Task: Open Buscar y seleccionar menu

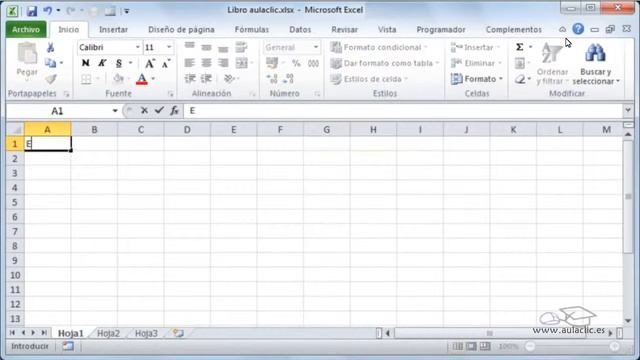Action: 596,64
